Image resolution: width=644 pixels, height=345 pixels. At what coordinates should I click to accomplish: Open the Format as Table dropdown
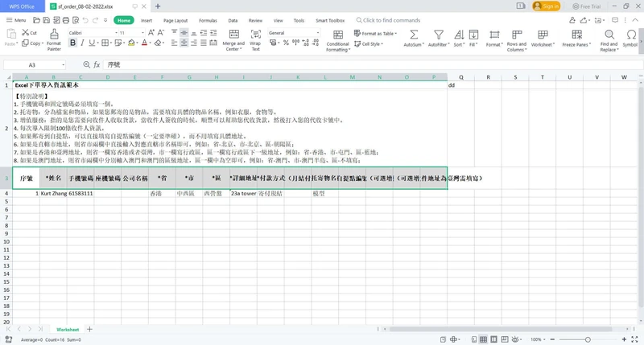[x=375, y=33]
